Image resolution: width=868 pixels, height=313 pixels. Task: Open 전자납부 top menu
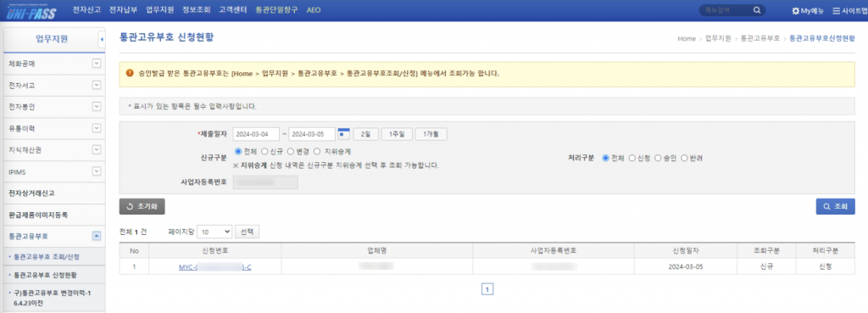(123, 10)
